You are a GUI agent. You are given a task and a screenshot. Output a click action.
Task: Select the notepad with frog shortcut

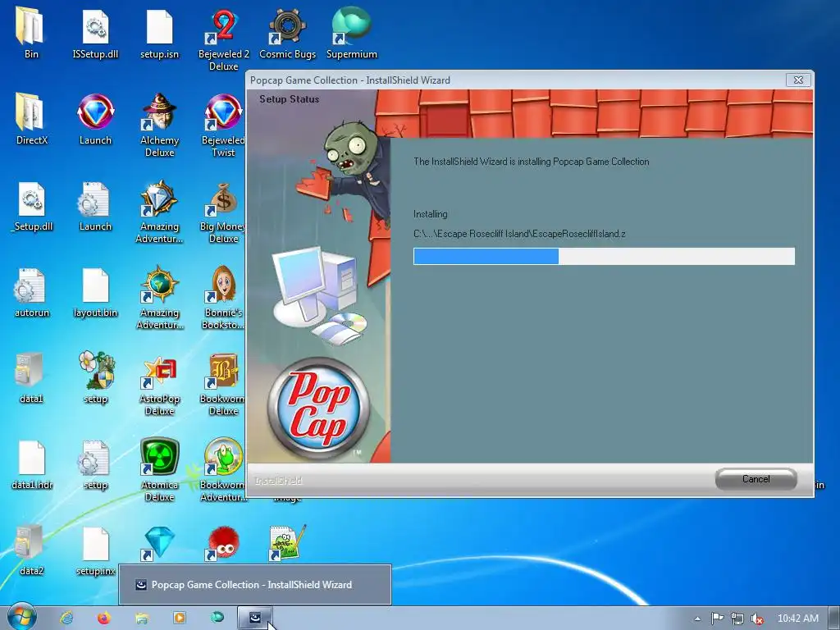point(288,543)
